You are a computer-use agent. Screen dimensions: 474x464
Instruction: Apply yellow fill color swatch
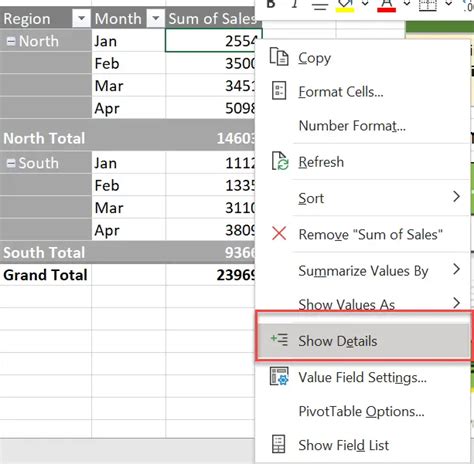345,6
